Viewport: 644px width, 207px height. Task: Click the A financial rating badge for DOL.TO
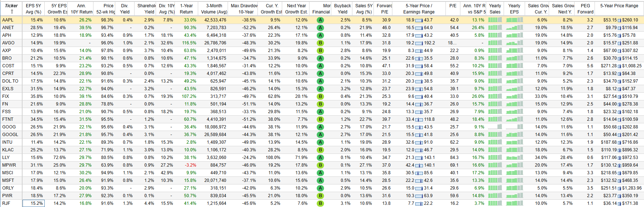point(320,81)
